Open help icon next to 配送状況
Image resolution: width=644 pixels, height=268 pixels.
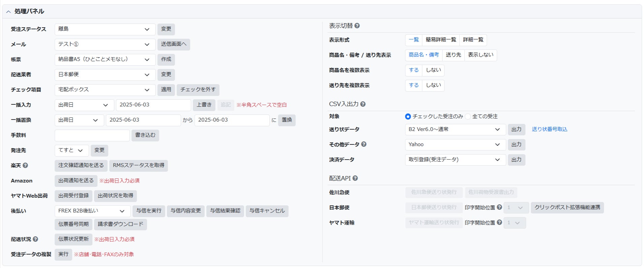[35, 239]
